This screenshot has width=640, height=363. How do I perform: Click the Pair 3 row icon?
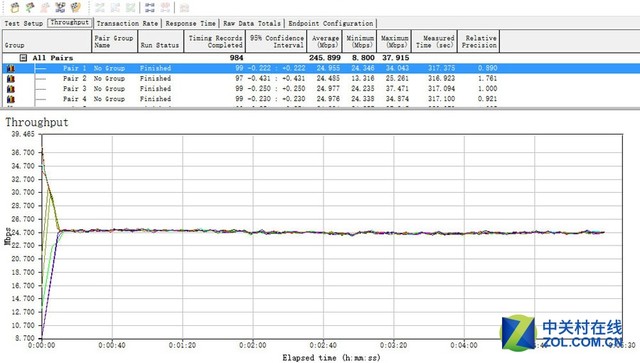(11, 89)
